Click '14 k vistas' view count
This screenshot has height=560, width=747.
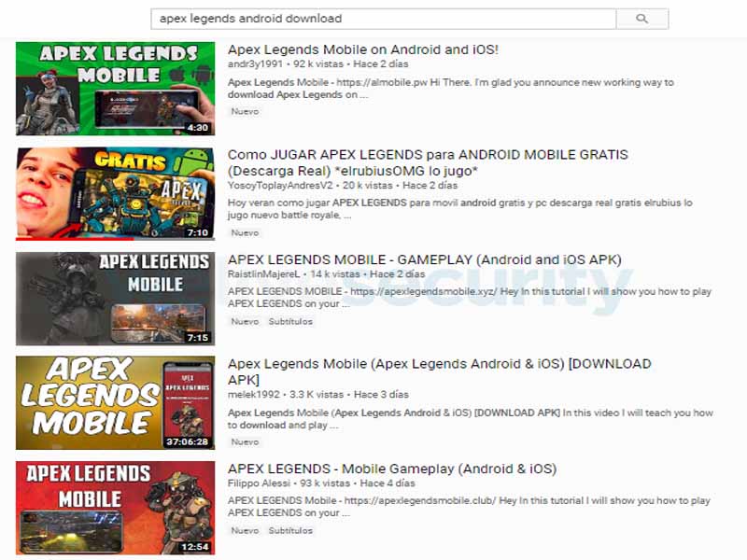(x=335, y=273)
